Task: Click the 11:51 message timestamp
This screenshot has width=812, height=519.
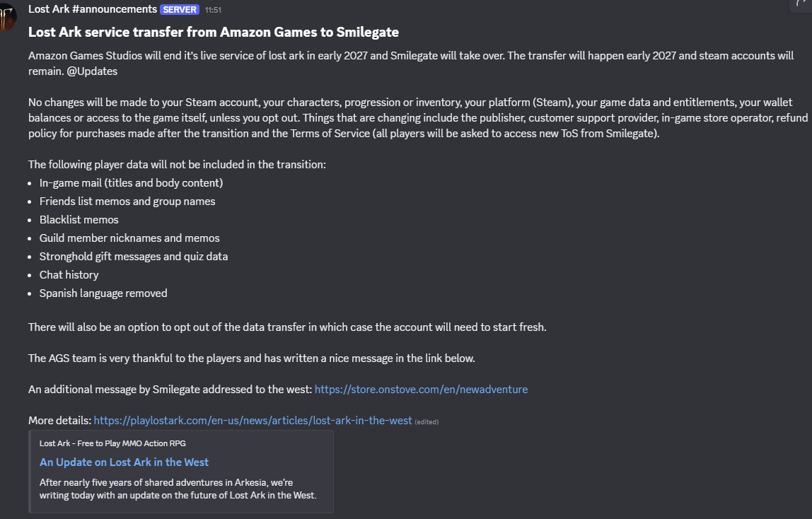Action: point(213,10)
